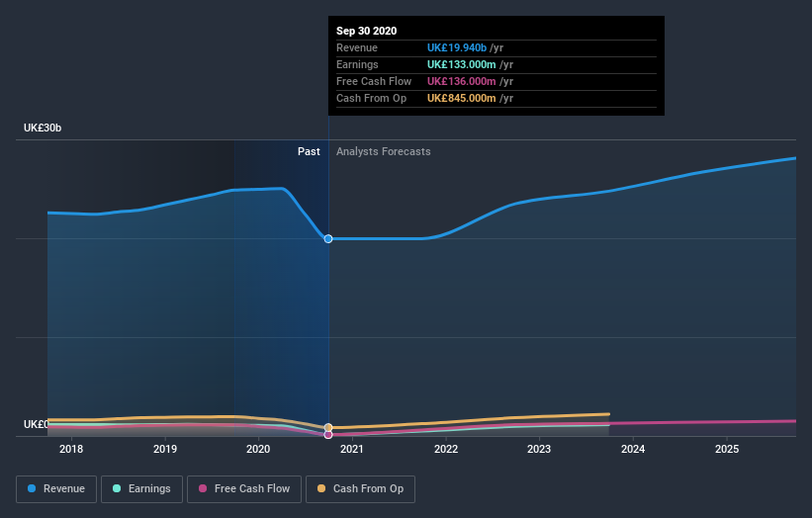This screenshot has width=812, height=518.
Task: Click the revenue value UK£19.940b
Action: click(x=457, y=47)
